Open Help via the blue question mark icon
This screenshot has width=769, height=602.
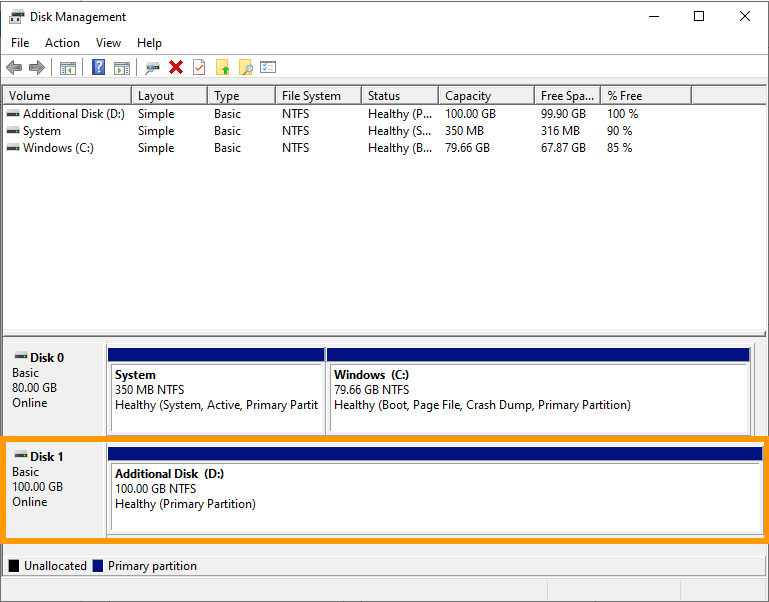coord(98,67)
